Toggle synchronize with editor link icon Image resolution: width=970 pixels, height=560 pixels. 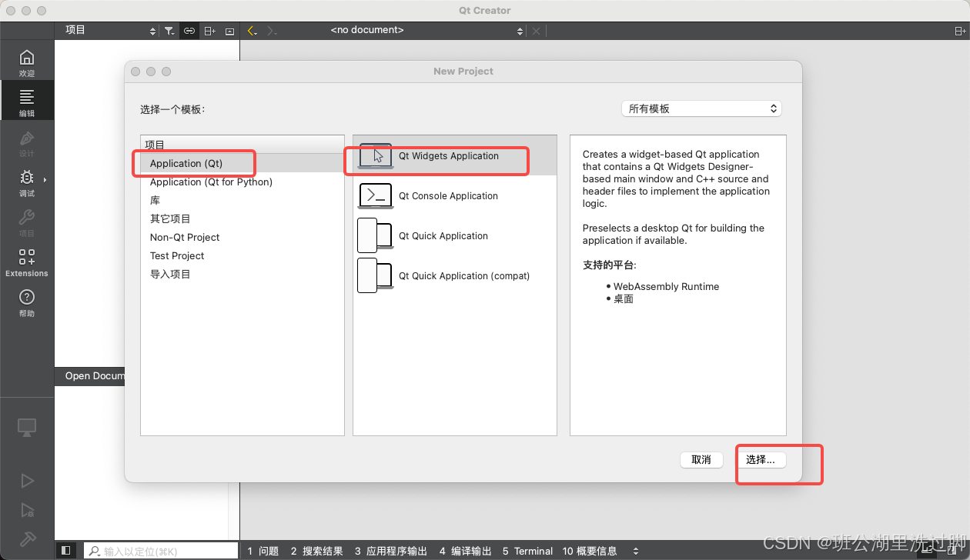click(189, 31)
